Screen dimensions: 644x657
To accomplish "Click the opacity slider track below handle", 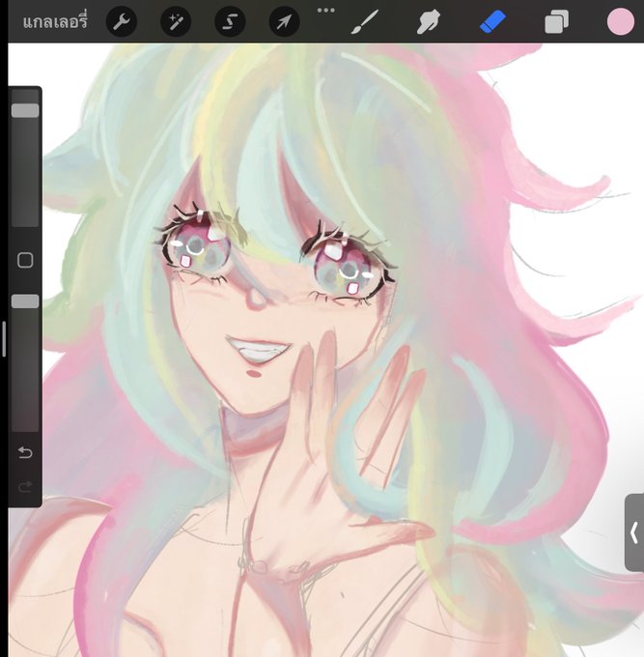I will (25, 371).
